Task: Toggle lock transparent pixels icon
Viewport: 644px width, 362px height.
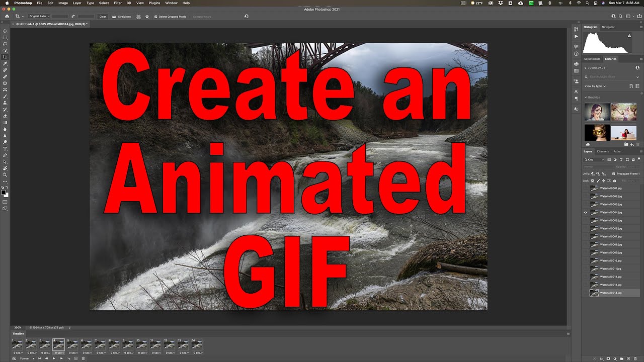Action: [592, 180]
